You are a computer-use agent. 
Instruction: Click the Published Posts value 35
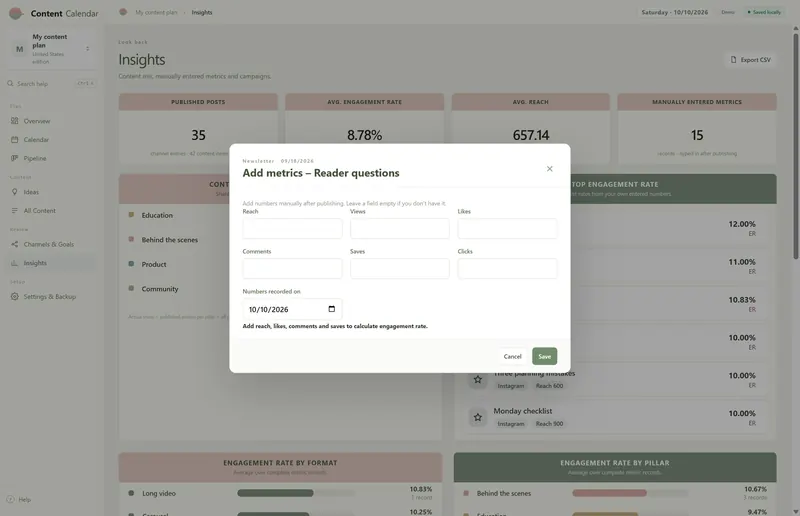pos(198,135)
